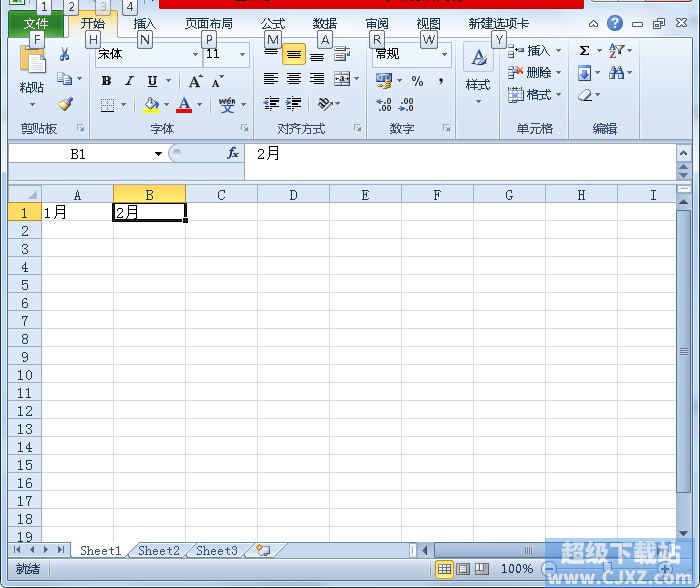This screenshot has height=588, width=700.
Task: Align text right
Action: coord(317,79)
